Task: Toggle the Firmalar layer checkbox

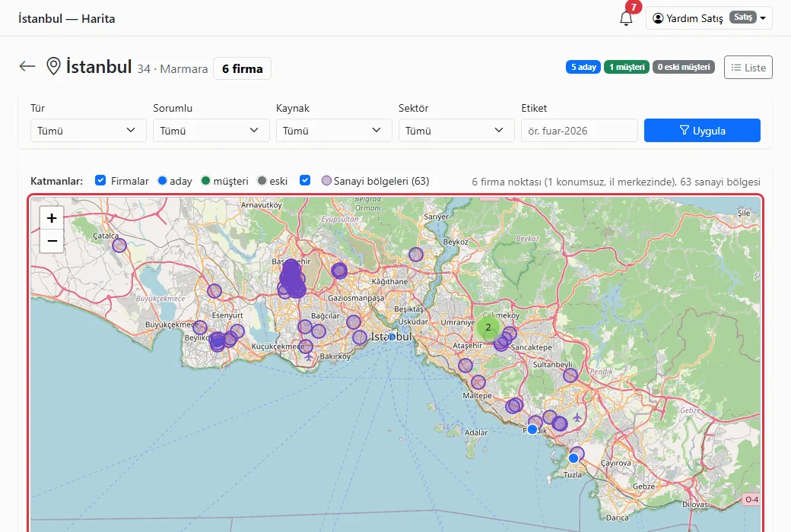Action: tap(100, 181)
